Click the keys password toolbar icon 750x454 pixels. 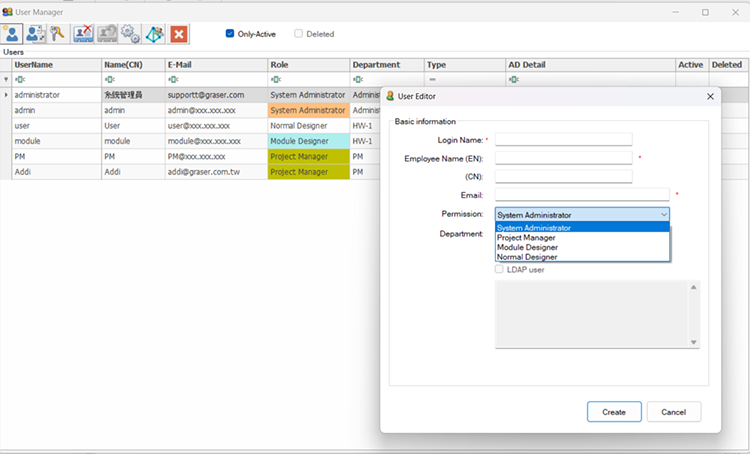pyautogui.click(x=58, y=34)
